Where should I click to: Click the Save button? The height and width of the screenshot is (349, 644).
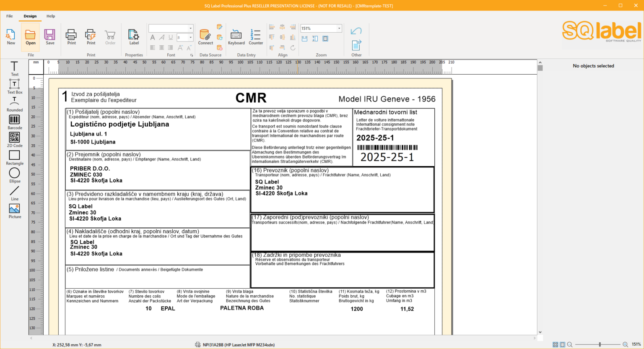[50, 36]
